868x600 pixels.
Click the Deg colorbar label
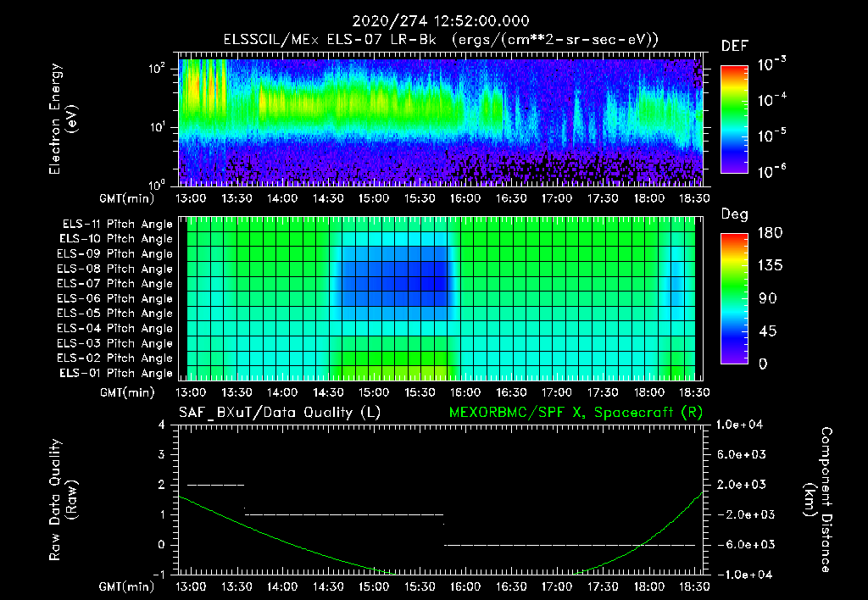pos(735,214)
